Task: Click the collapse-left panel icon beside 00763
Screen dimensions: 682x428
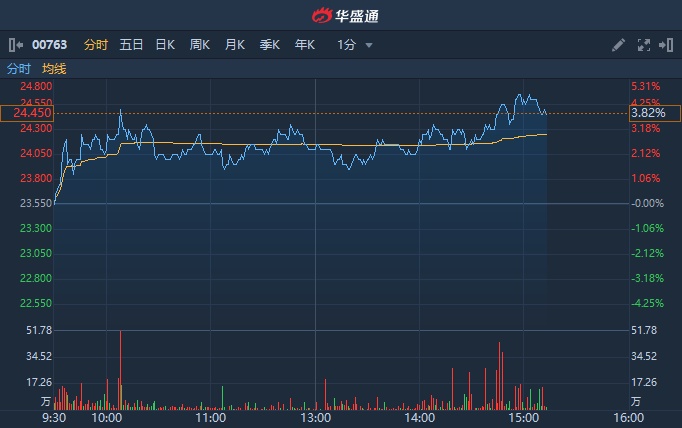Action: 15,45
